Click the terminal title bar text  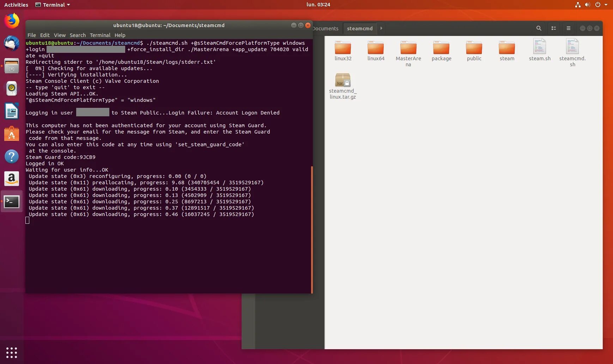pyautogui.click(x=169, y=25)
